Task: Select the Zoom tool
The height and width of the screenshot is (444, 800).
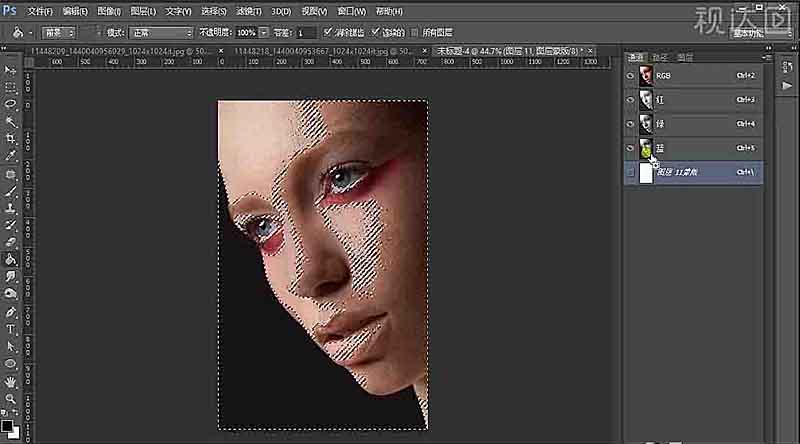Action: [x=10, y=399]
